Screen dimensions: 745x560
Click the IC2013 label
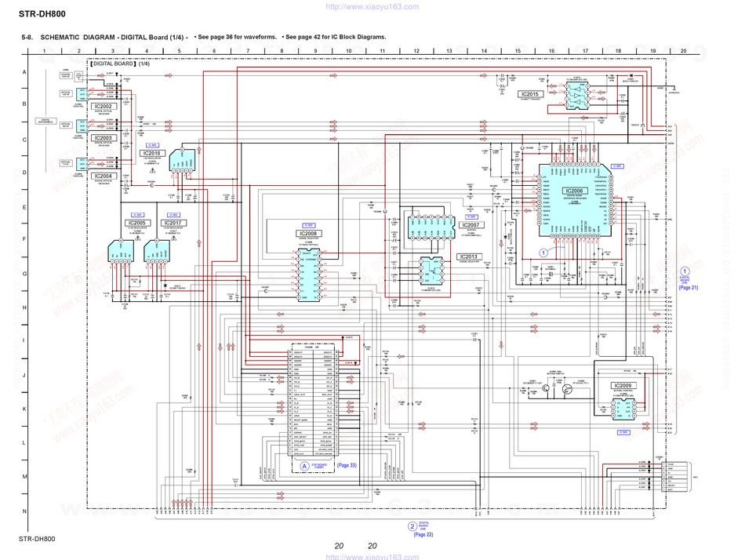coord(468,256)
